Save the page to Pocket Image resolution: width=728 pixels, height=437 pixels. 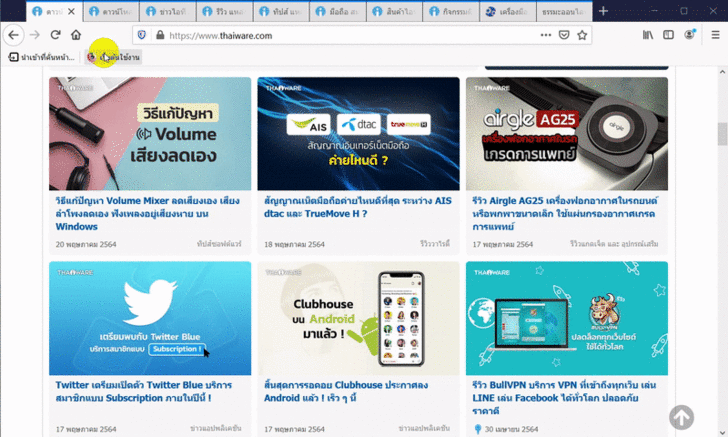click(x=564, y=35)
